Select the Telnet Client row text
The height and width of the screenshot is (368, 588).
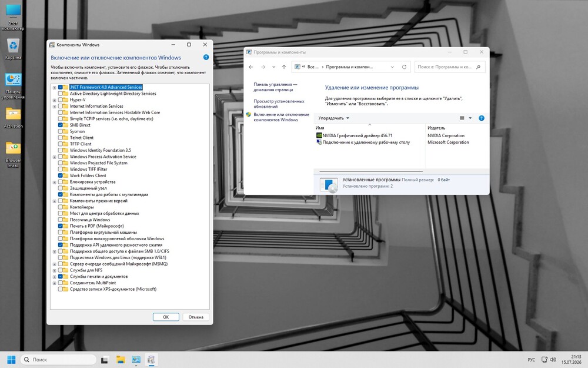pyautogui.click(x=81, y=138)
